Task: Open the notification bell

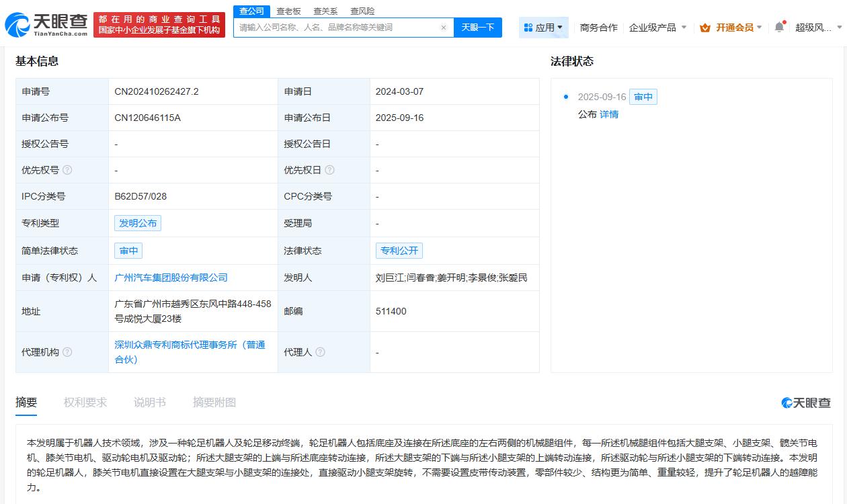Action: [x=778, y=26]
